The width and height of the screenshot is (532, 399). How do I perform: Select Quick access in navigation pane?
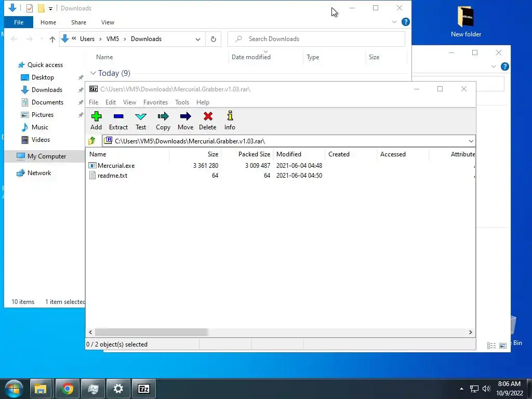pyautogui.click(x=45, y=65)
